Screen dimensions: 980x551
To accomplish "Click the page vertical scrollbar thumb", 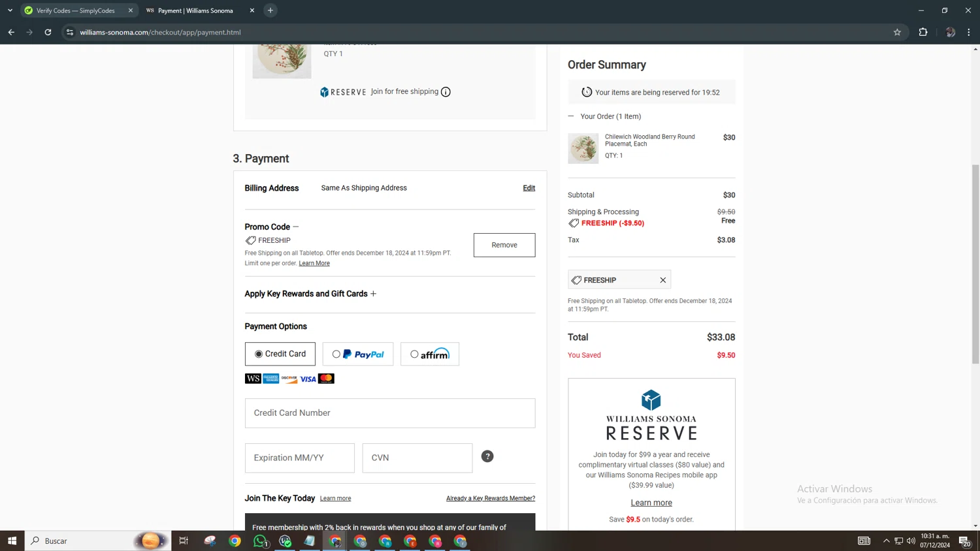I will click(x=975, y=264).
